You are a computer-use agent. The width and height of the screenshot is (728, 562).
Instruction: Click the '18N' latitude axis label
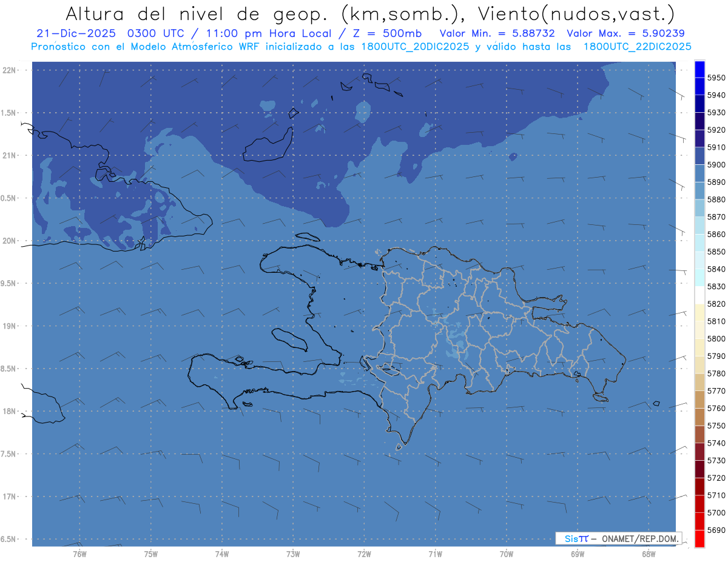pyautogui.click(x=8, y=412)
